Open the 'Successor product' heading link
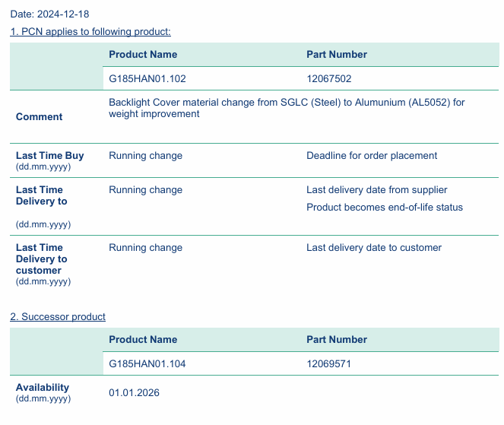 click(58, 317)
